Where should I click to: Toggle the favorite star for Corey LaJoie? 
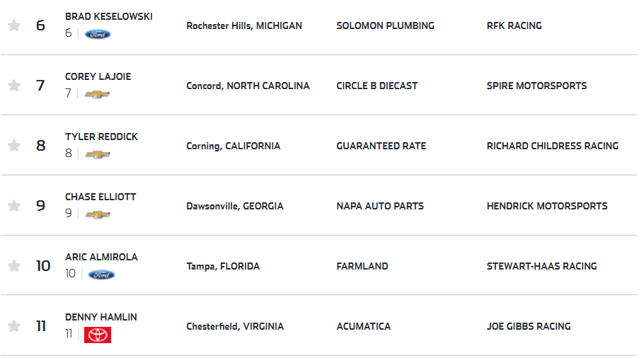click(x=14, y=86)
